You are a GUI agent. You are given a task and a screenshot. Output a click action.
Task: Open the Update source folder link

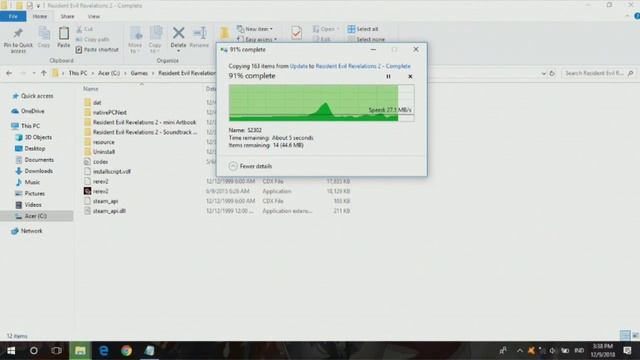(x=298, y=66)
